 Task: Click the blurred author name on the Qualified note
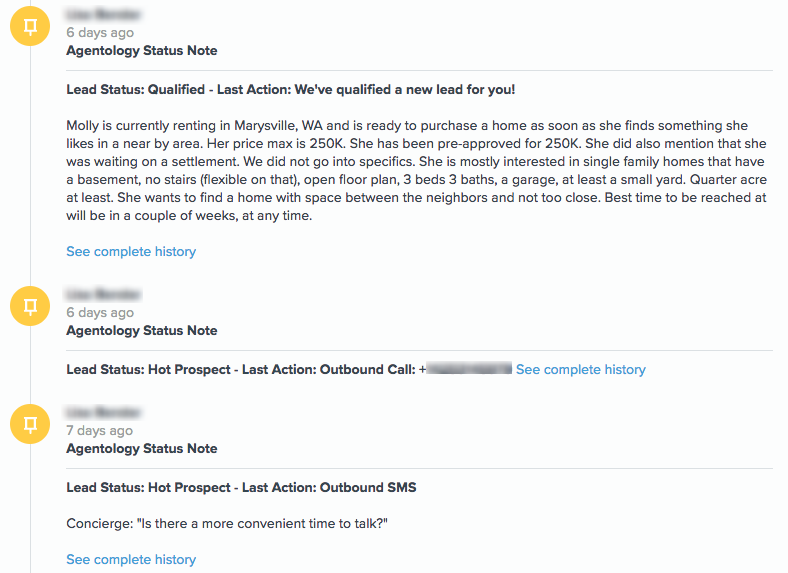click(103, 14)
